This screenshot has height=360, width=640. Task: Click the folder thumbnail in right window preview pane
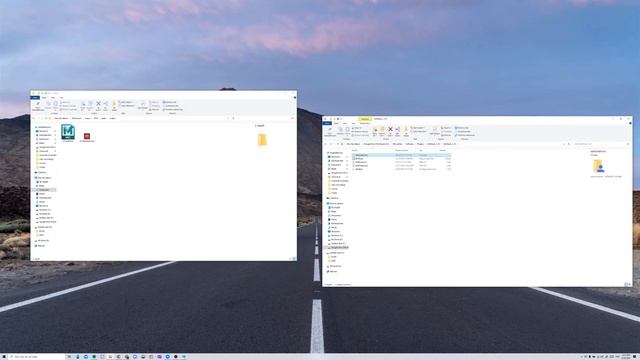[598, 166]
